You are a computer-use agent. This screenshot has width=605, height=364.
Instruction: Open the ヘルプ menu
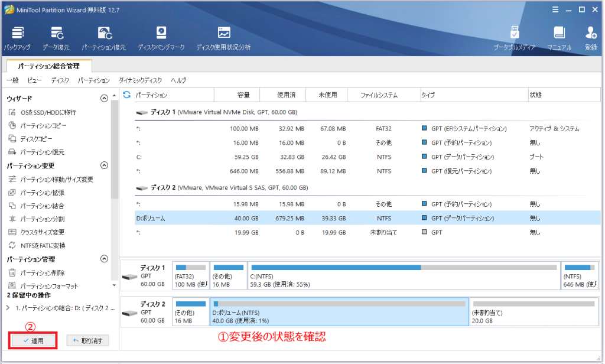point(178,80)
